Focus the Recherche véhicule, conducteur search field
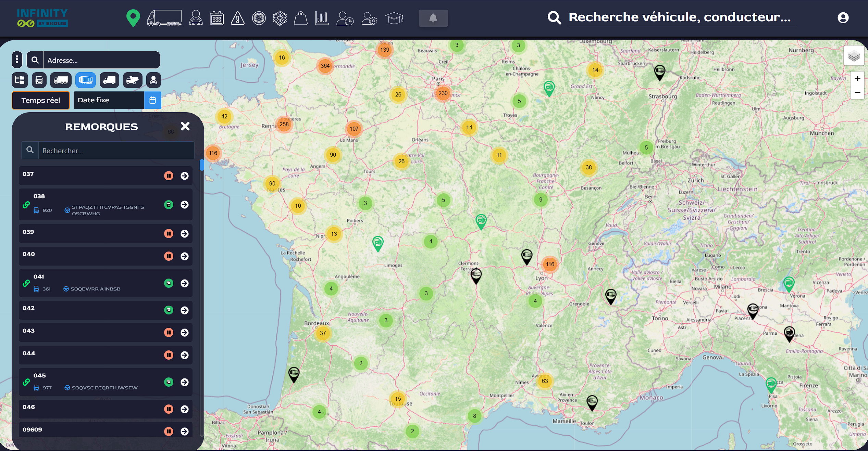 [x=682, y=17]
